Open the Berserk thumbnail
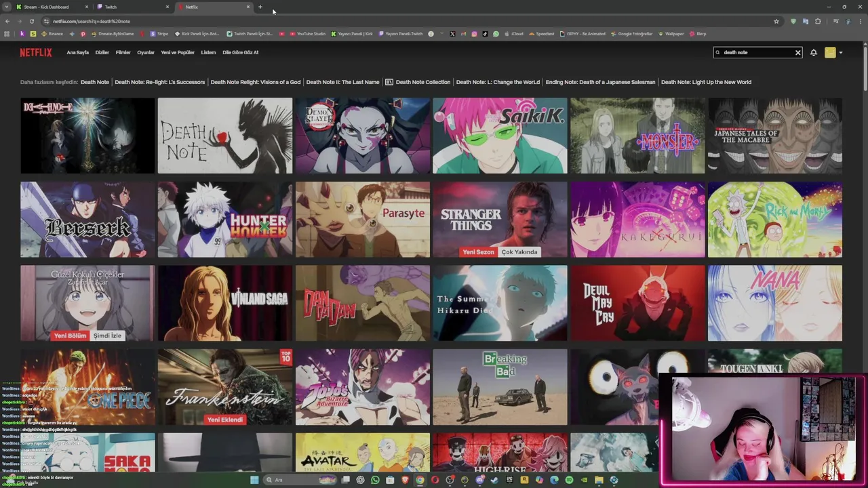Viewport: 868px width, 488px height. 87,220
